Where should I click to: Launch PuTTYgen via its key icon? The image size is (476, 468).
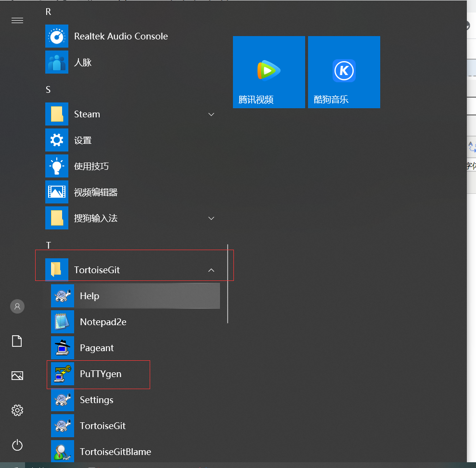click(63, 374)
